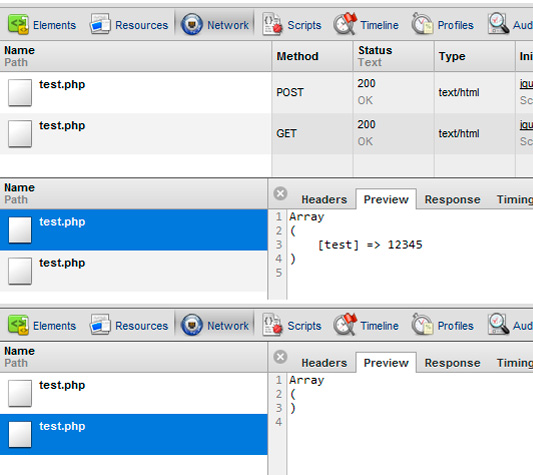Screen dimensions: 533x475
Task: Open Timing tab in lower detail pane
Action: (514, 363)
